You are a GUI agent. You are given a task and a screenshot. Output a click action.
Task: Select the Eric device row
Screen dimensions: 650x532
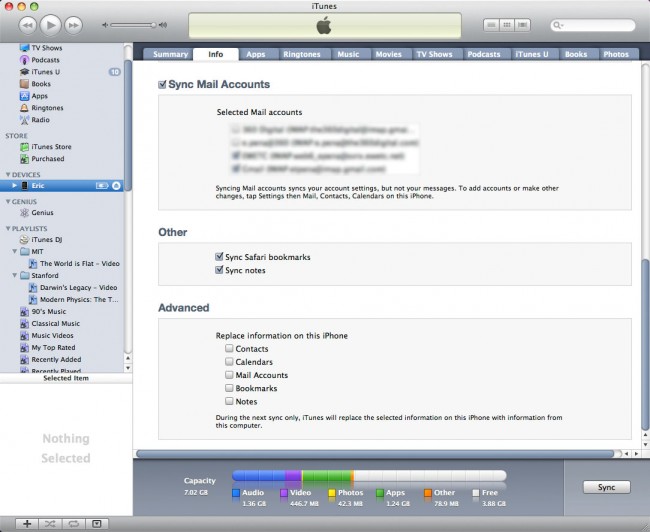(x=62, y=185)
